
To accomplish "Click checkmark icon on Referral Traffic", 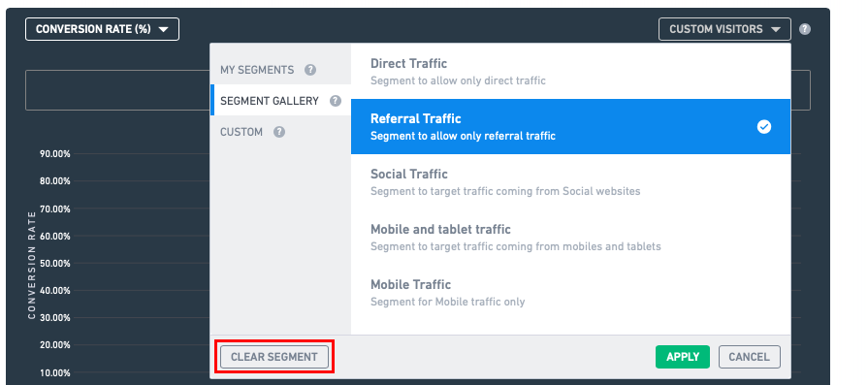I will pos(764,127).
